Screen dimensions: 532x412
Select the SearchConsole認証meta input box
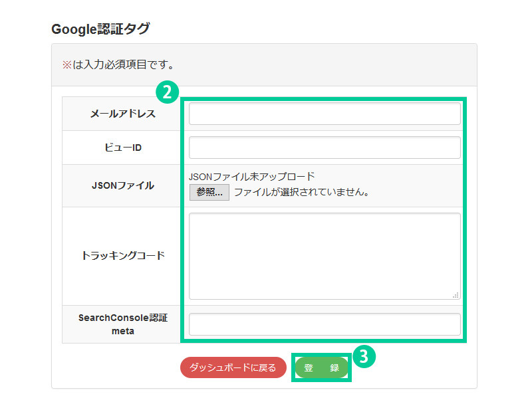325,324
